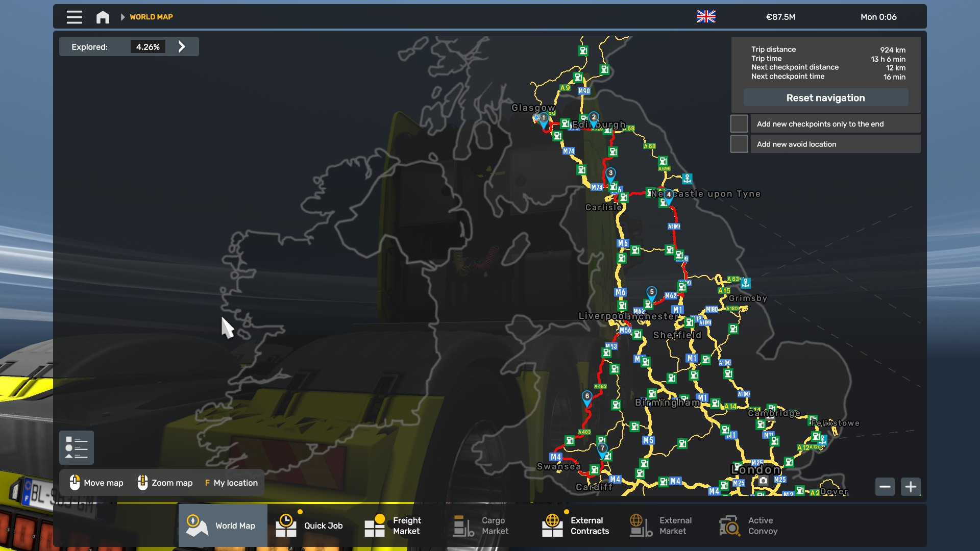Open the hamburger main menu

click(x=74, y=17)
